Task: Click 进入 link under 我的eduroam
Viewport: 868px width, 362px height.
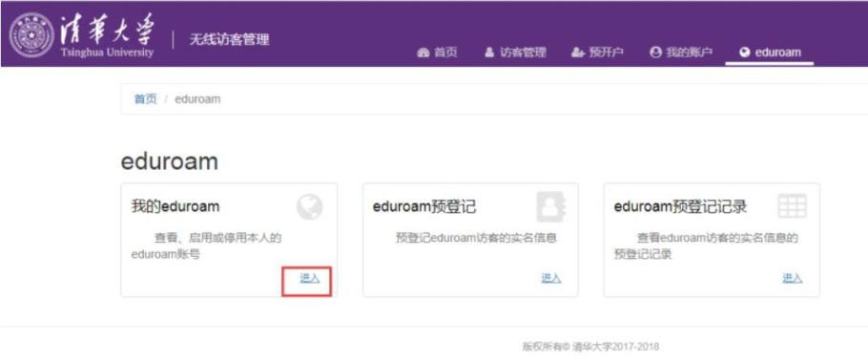Action: click(310, 278)
